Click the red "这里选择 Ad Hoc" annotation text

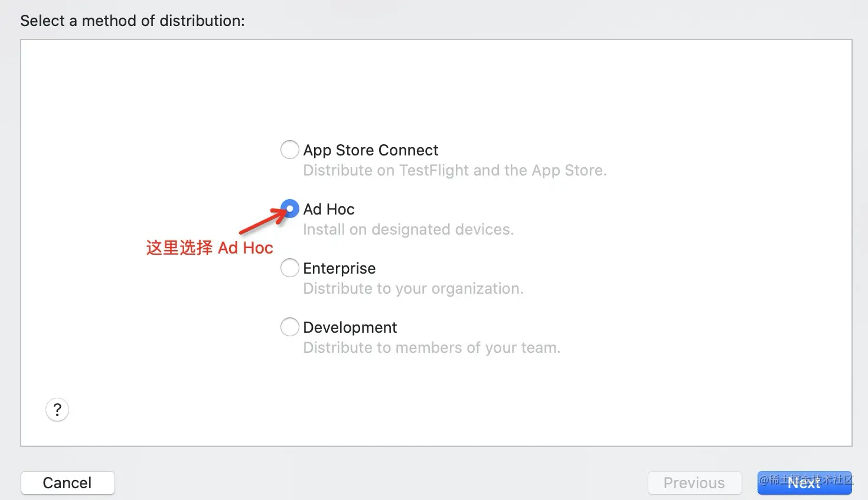click(x=210, y=248)
